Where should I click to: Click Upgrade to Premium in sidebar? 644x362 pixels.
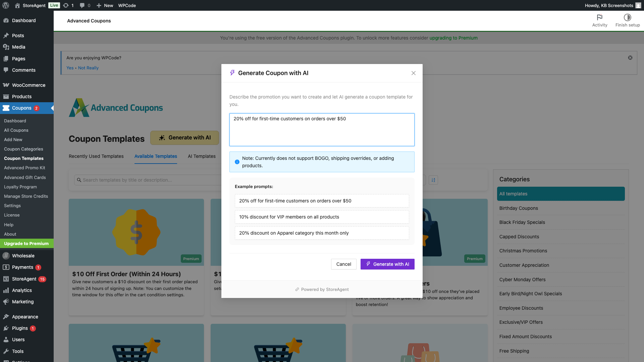tap(27, 243)
